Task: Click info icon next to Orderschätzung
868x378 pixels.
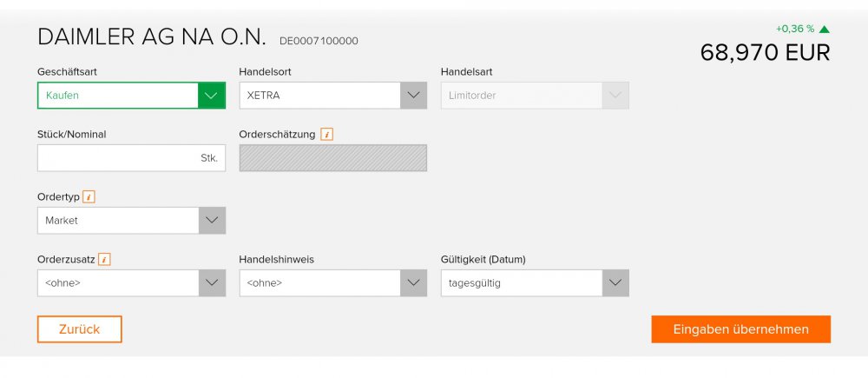Action: (x=326, y=134)
